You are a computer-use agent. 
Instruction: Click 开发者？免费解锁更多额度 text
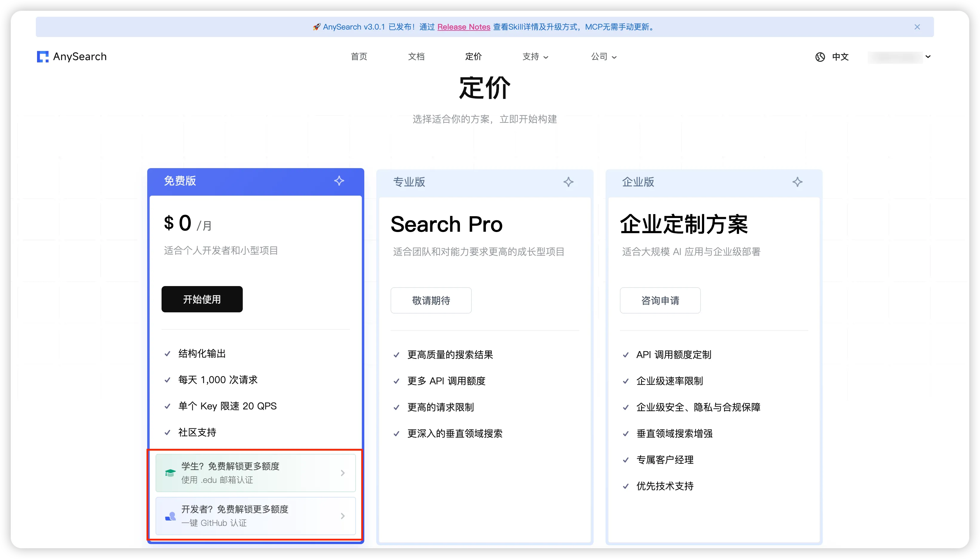pos(235,509)
